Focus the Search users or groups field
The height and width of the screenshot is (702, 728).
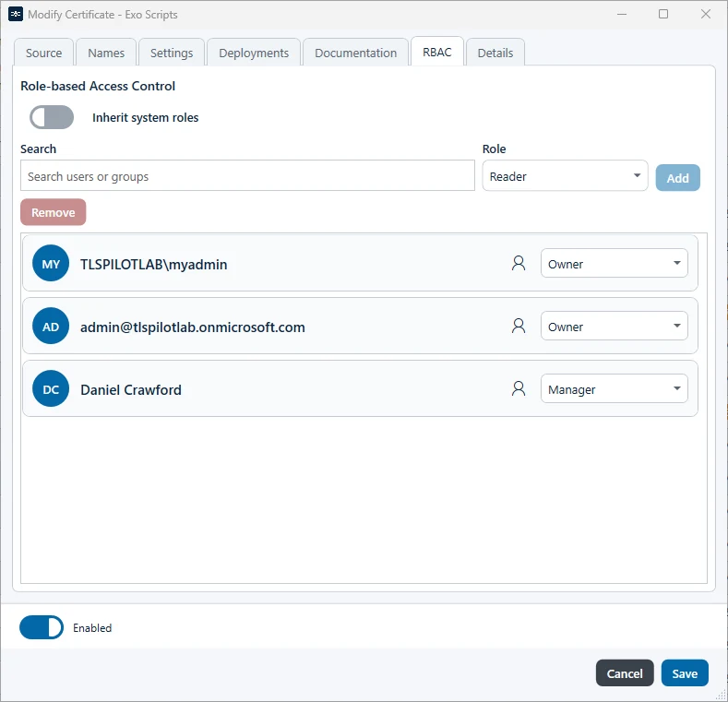(x=247, y=175)
